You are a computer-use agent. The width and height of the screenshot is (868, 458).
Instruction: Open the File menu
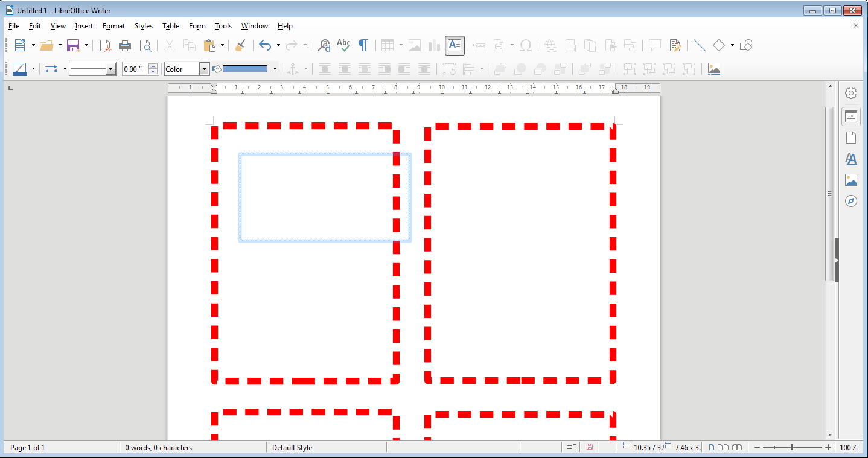pyautogui.click(x=14, y=26)
